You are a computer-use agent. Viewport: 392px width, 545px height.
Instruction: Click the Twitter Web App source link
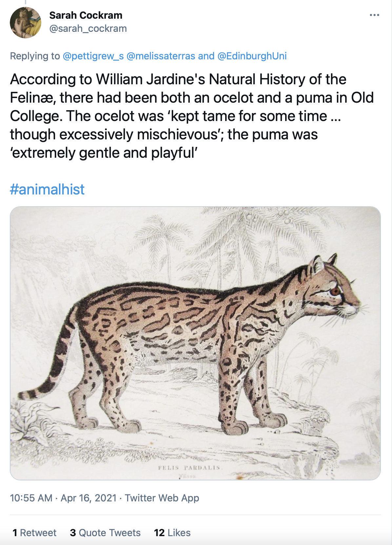(162, 498)
